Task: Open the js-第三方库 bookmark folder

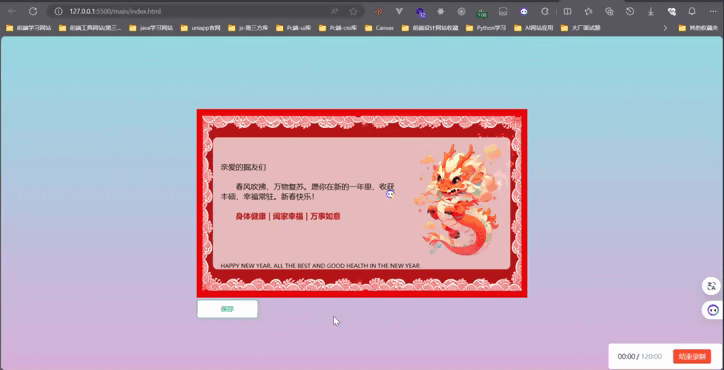Action: 248,28
